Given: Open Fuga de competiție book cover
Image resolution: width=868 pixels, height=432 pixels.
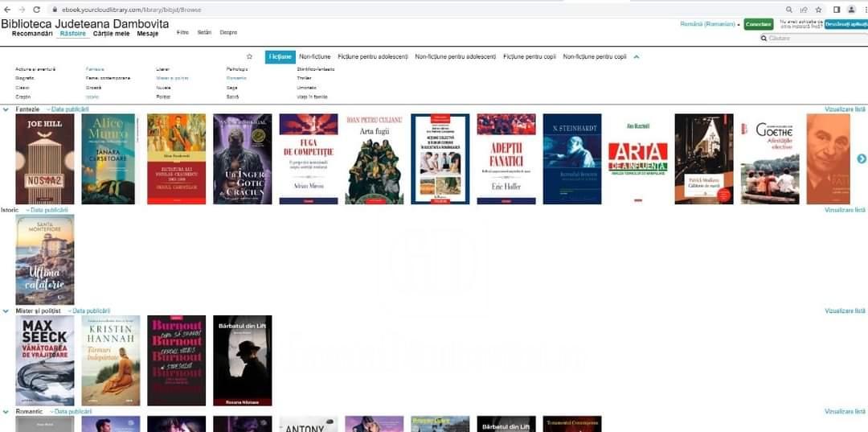Looking at the screenshot, I should 309,159.
